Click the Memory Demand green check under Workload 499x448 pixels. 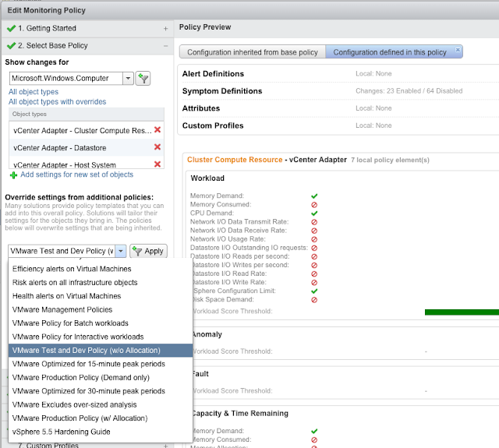(313, 196)
